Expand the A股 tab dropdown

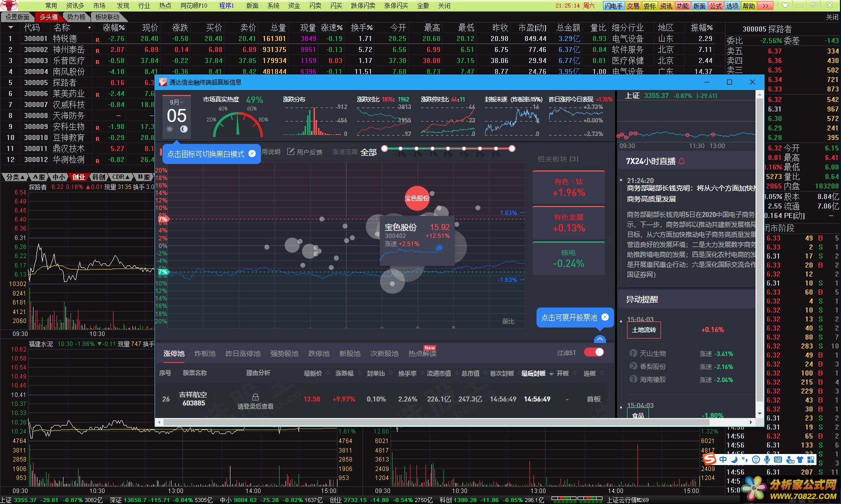[x=39, y=177]
